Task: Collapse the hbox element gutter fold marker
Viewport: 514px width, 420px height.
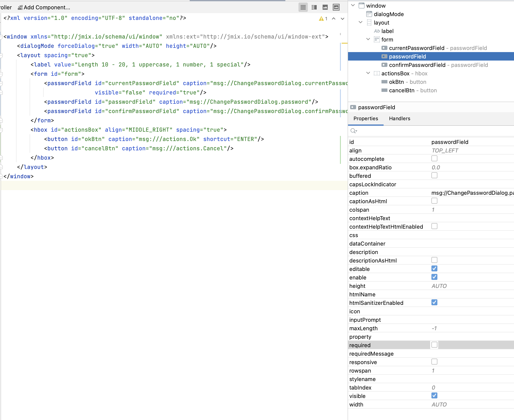Action: pyautogui.click(x=1, y=130)
